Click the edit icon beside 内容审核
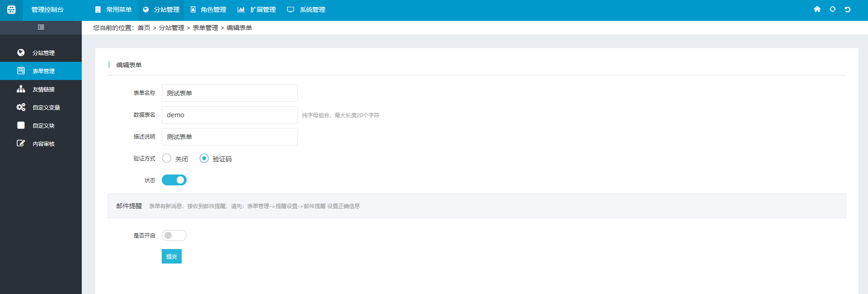Screen dimensions: 868x294 pyautogui.click(x=21, y=144)
